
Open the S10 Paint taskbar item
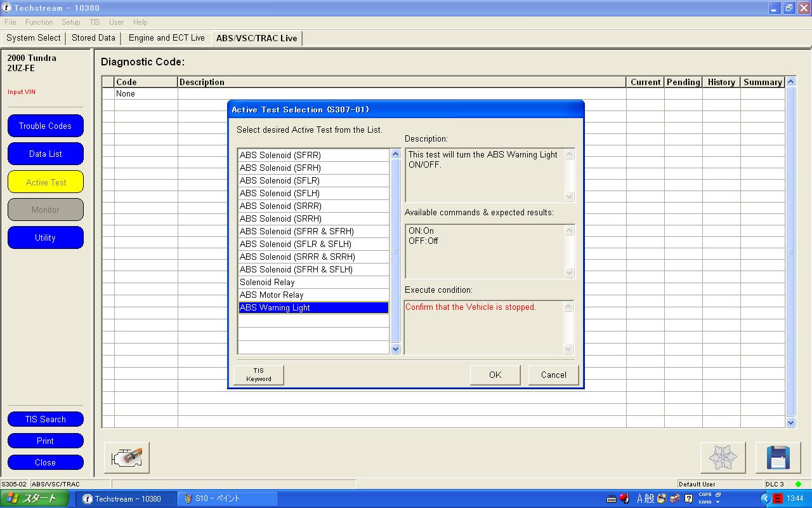point(226,499)
